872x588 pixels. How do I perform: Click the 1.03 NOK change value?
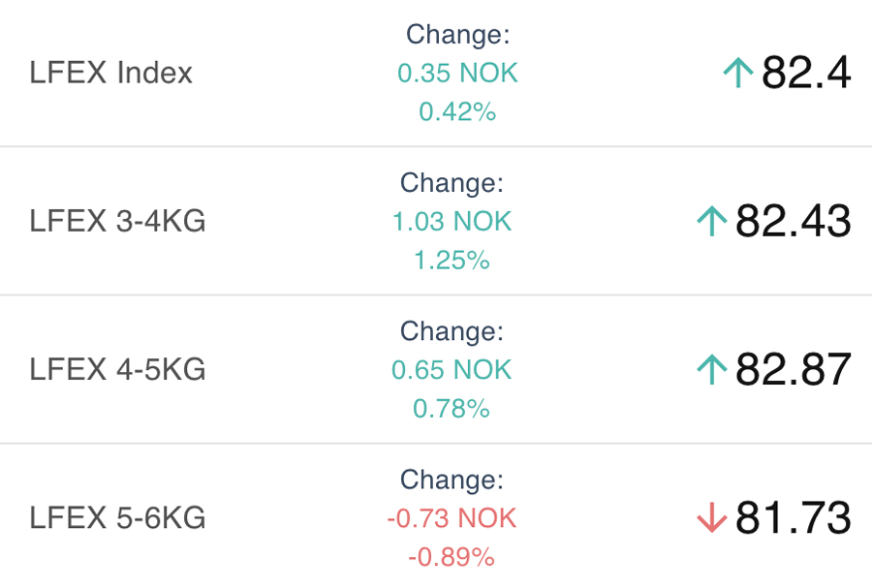(x=452, y=222)
